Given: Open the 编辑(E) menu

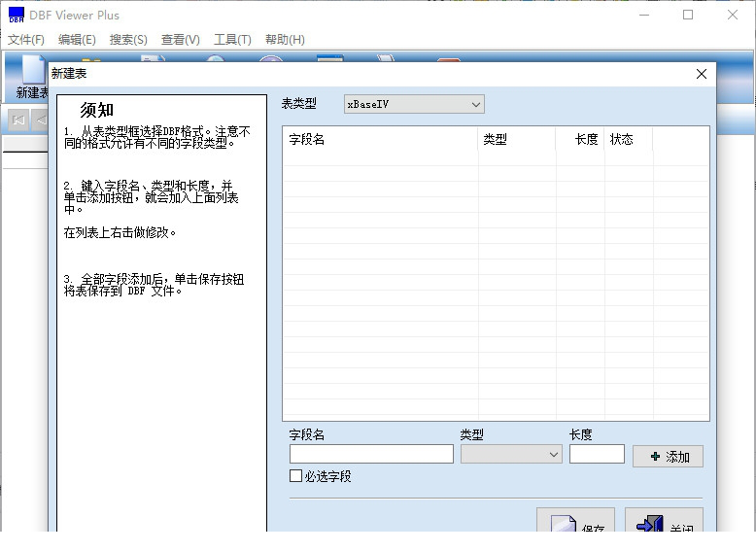Looking at the screenshot, I should click(x=77, y=40).
